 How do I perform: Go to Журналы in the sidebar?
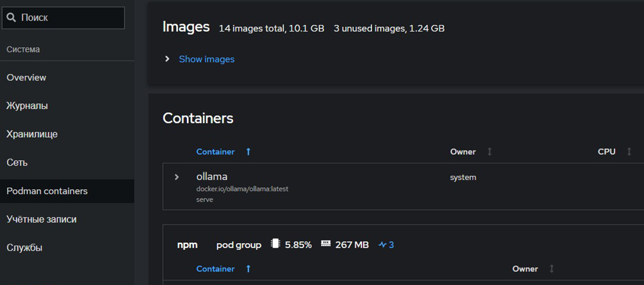click(x=27, y=106)
